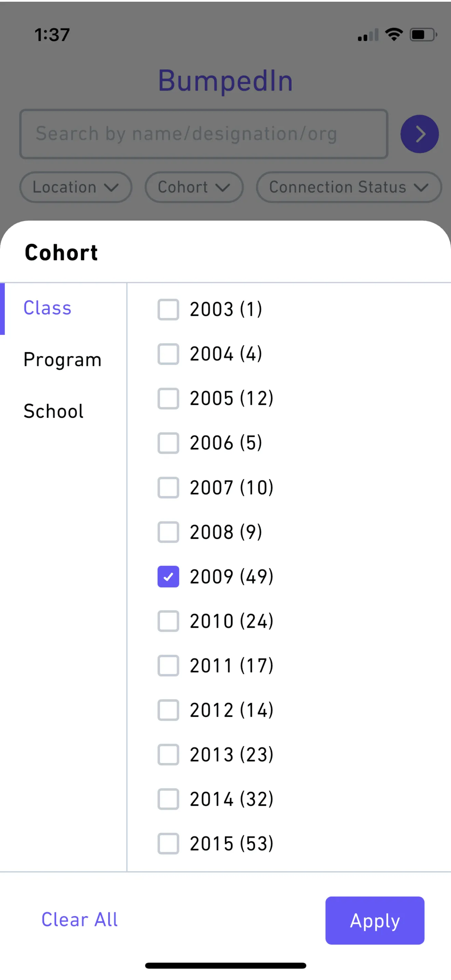The image size is (451, 980).
Task: Tap the home indicator bar
Action: (x=225, y=966)
